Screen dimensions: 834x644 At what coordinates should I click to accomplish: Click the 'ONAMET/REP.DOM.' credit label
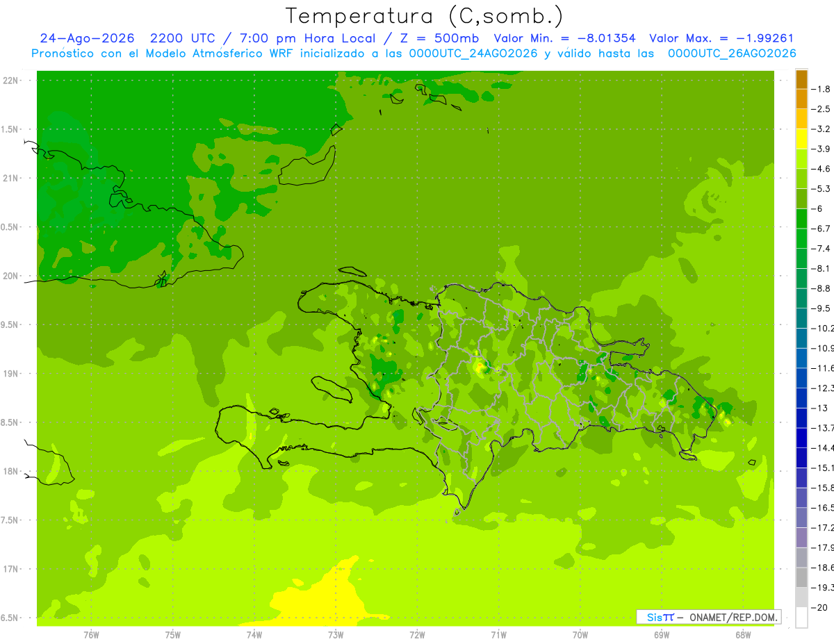733,617
